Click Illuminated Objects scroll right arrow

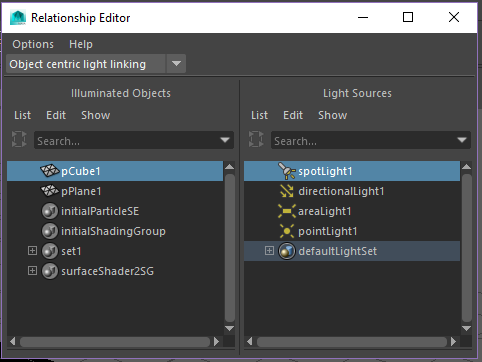coord(217,341)
